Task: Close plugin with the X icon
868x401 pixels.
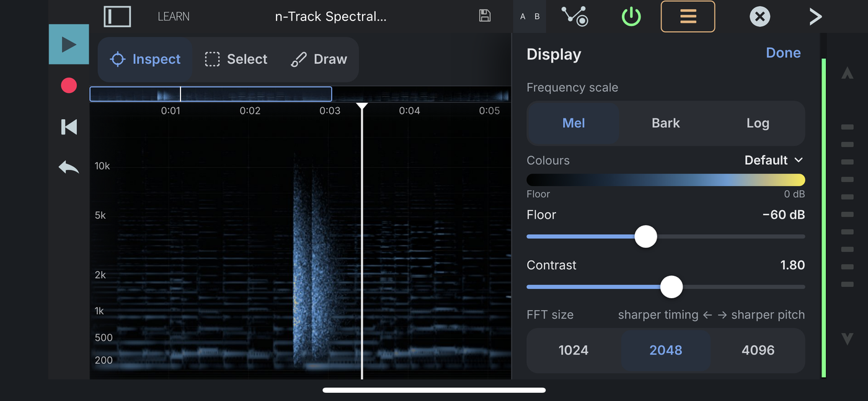Action: coord(759,17)
